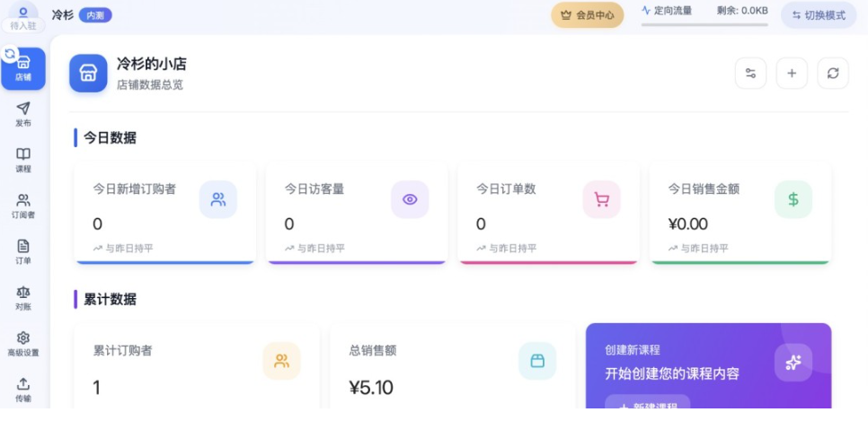Click the sparkle icon on 创建新课程 card

tap(793, 363)
